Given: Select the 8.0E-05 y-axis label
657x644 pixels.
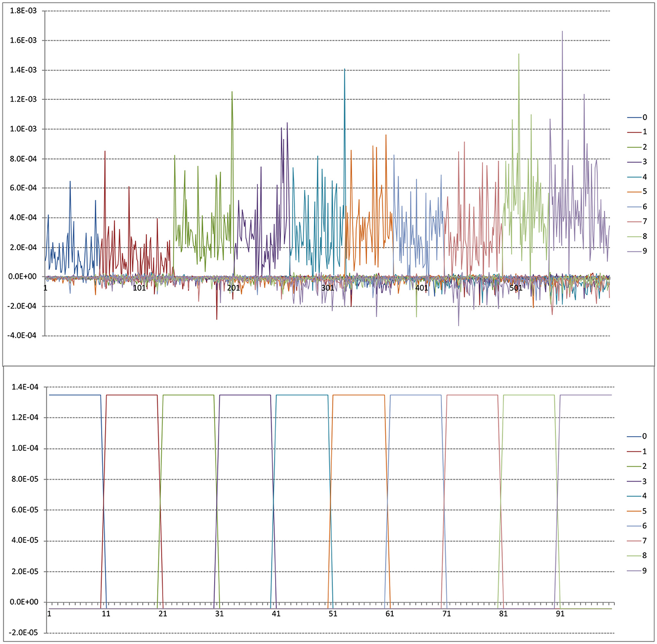Looking at the screenshot, I should click(25, 479).
